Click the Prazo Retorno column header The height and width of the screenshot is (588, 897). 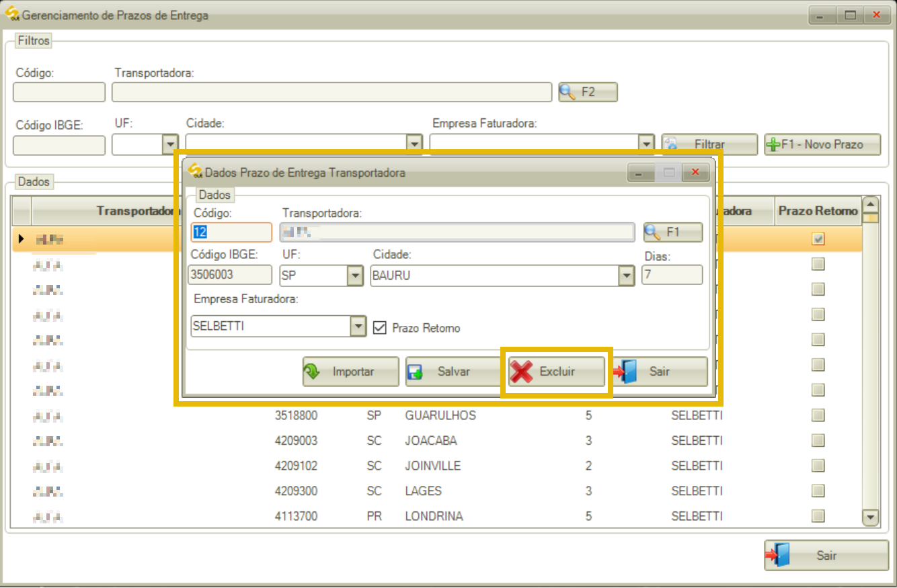click(818, 211)
